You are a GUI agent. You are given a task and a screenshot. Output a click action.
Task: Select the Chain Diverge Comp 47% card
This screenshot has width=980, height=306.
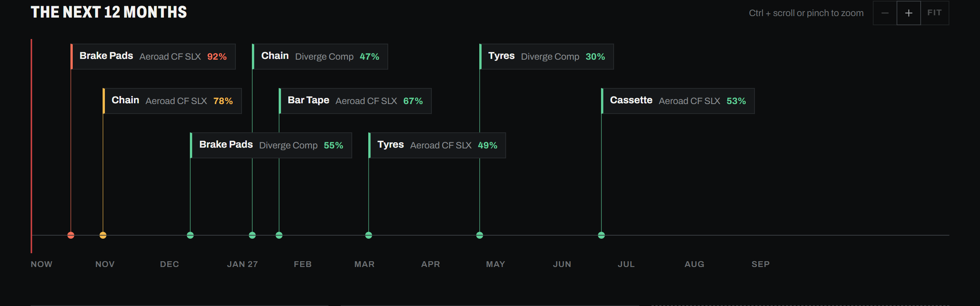[x=320, y=57]
